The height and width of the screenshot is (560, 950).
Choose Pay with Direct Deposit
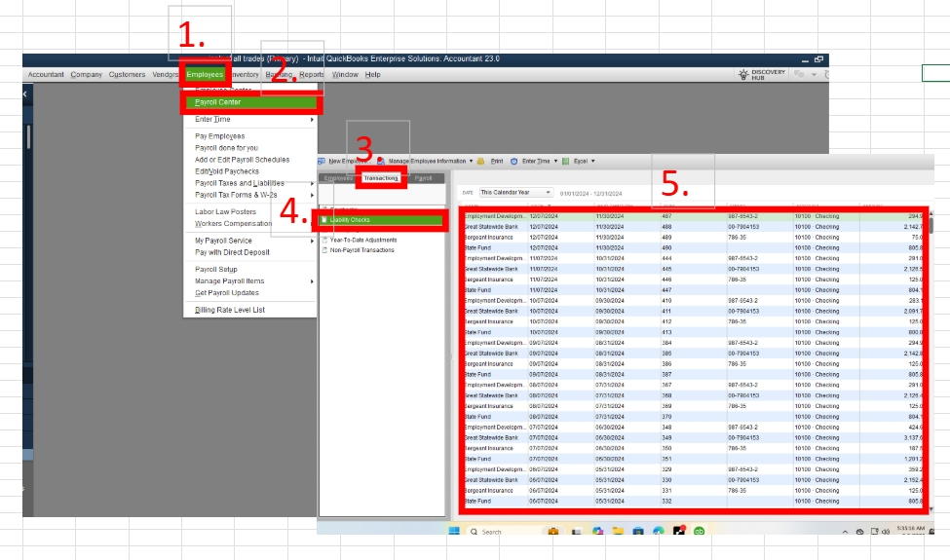pyautogui.click(x=232, y=252)
